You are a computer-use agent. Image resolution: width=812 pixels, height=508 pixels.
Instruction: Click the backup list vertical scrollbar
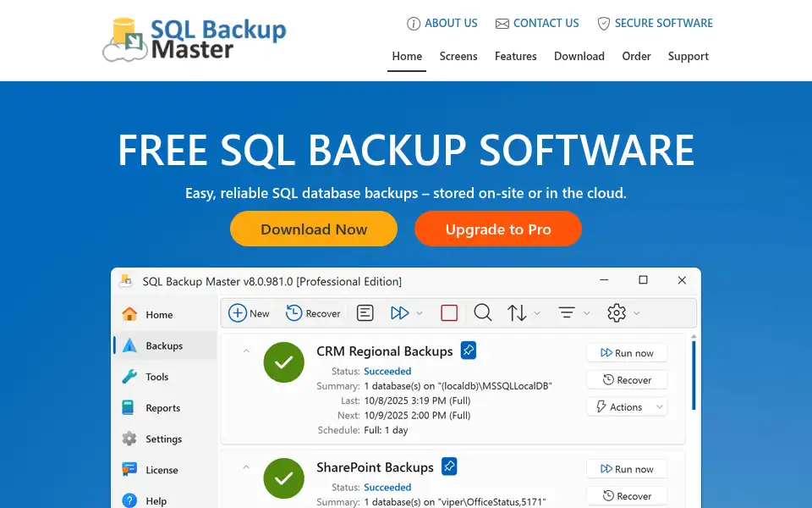[694, 375]
